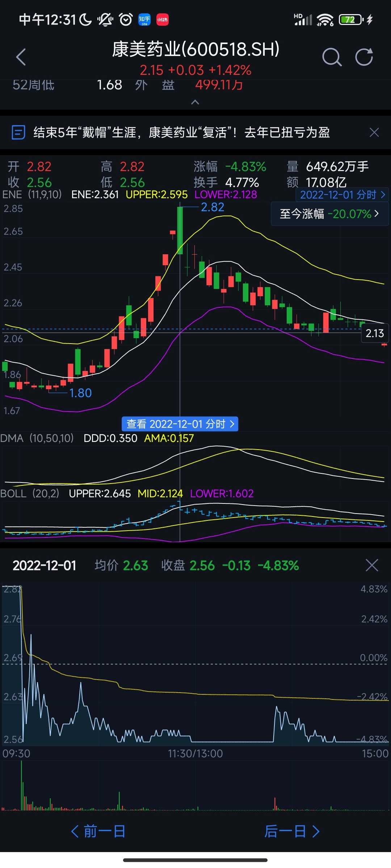Viewport: 391px width, 868px height.
Task: Tap 查看 2022-12-01 分时 button
Action: [180, 424]
